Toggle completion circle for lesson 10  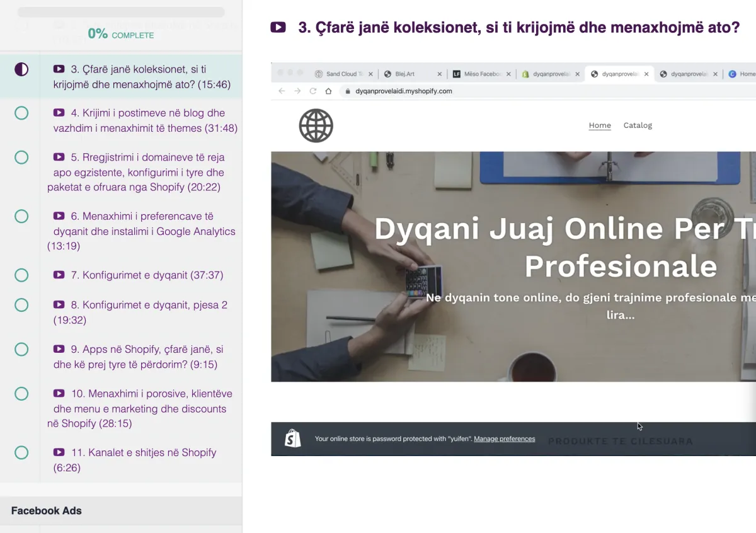point(21,394)
